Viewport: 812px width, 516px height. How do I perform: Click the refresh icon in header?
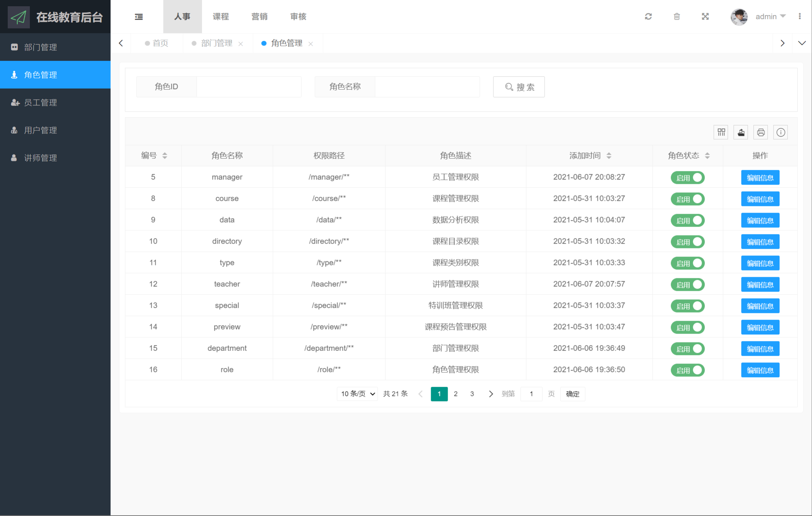(x=648, y=17)
